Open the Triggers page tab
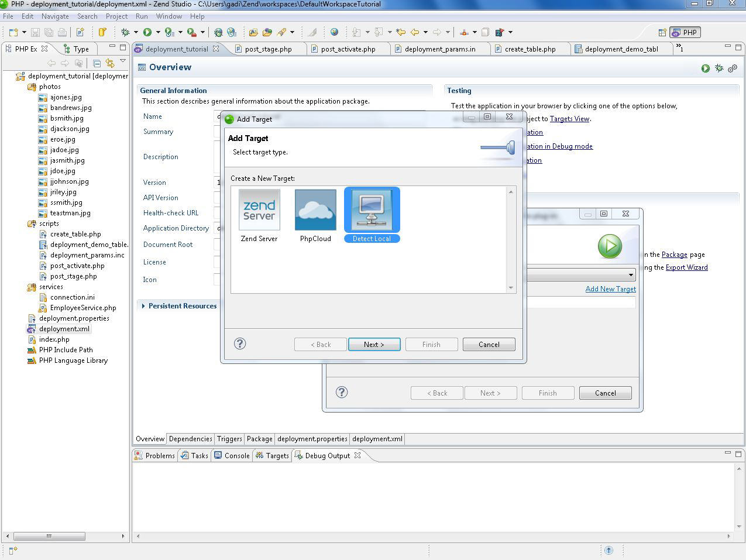This screenshot has height=560, width=746. (x=229, y=439)
